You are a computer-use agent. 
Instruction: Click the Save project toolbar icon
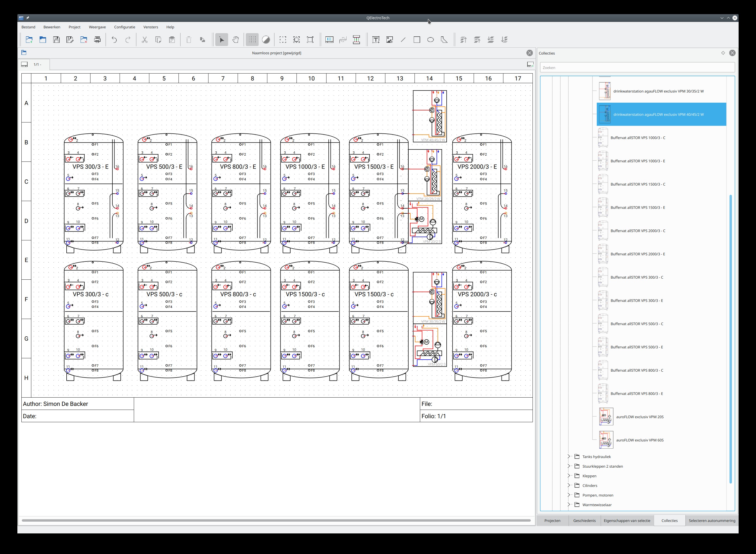point(56,40)
